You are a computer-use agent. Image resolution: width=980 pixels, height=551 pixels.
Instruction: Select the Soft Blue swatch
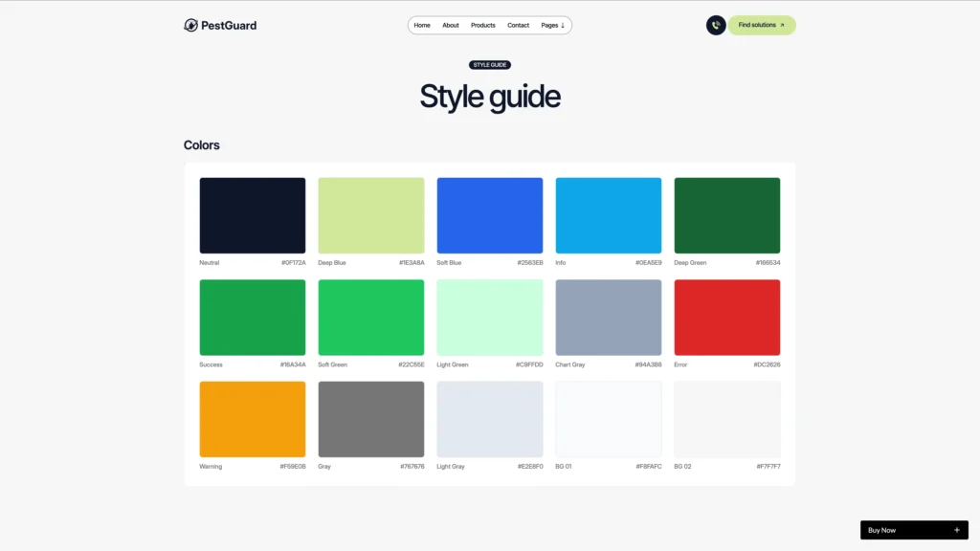(490, 215)
